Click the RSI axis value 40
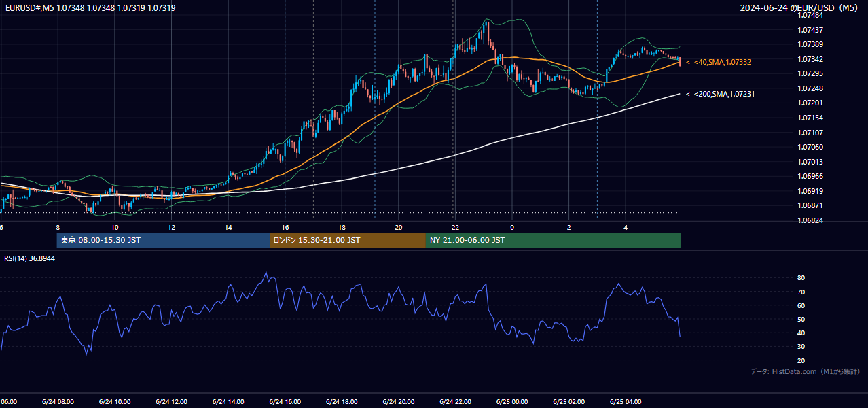 point(801,333)
